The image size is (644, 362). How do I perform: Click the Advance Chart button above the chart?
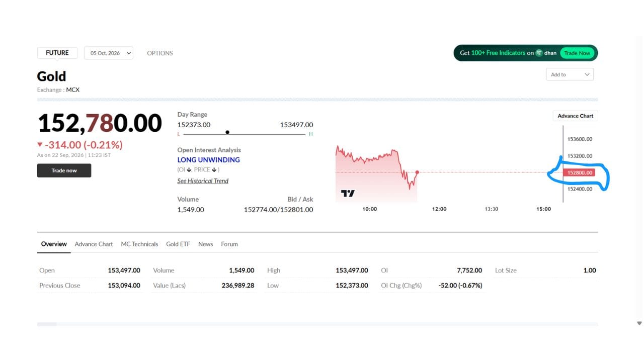(575, 116)
